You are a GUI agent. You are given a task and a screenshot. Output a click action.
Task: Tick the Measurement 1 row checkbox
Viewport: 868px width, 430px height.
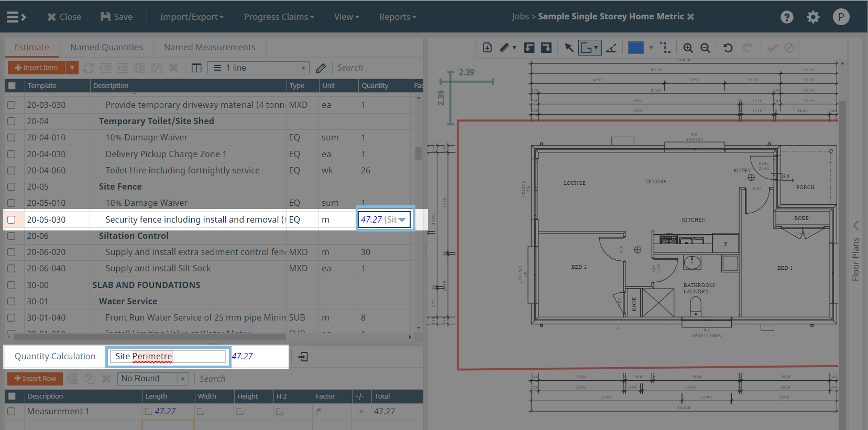[12, 412]
